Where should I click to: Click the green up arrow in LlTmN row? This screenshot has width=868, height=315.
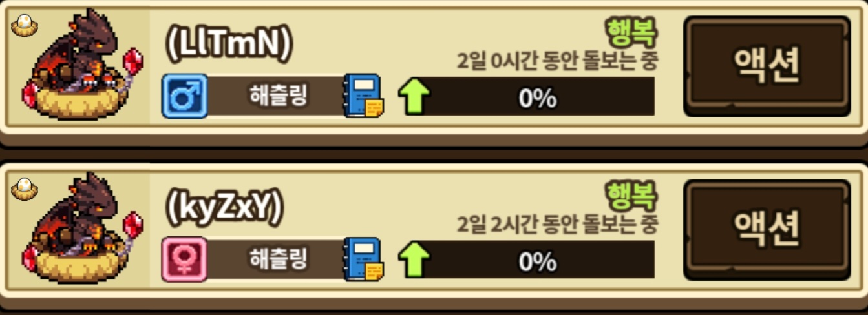tap(414, 97)
